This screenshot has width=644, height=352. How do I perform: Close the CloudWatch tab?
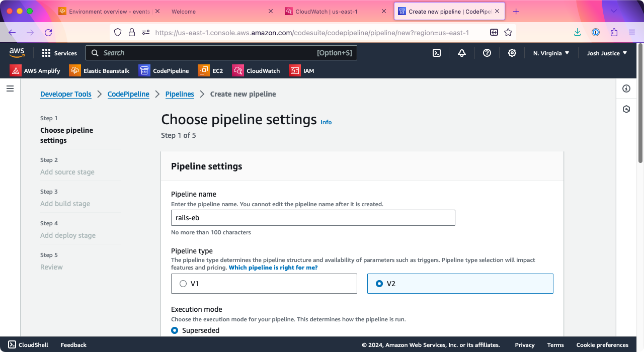(384, 11)
